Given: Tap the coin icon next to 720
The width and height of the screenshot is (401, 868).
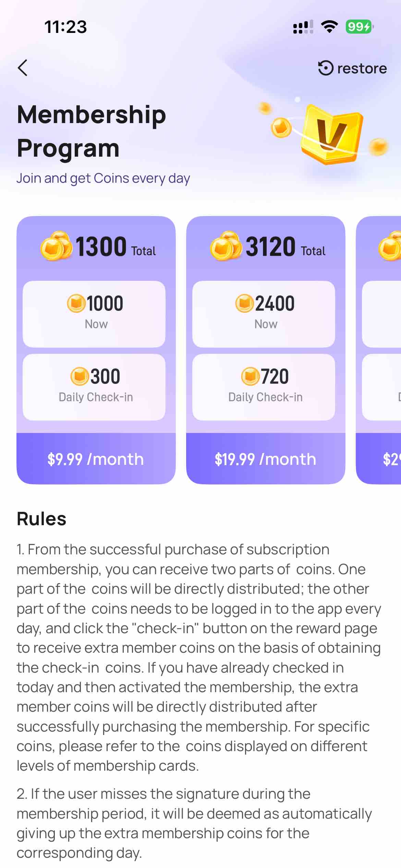Looking at the screenshot, I should pos(250,376).
